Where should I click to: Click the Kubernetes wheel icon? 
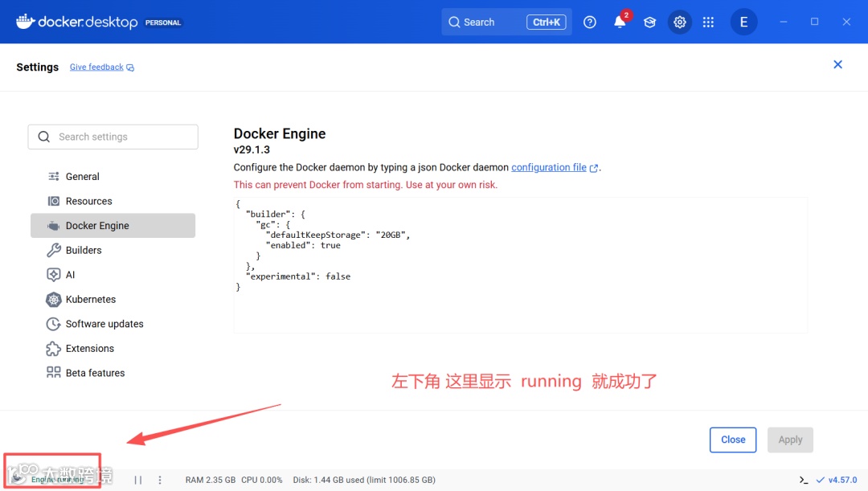(x=54, y=300)
